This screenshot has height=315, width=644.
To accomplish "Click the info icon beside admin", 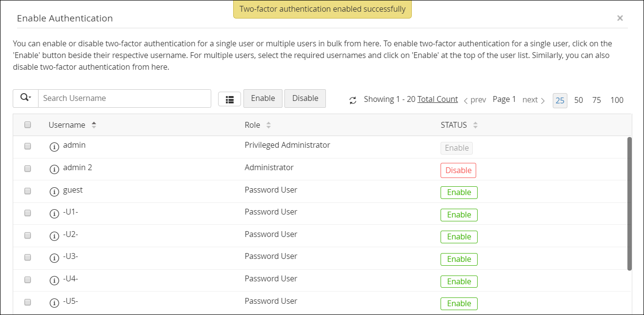I will [x=55, y=147].
